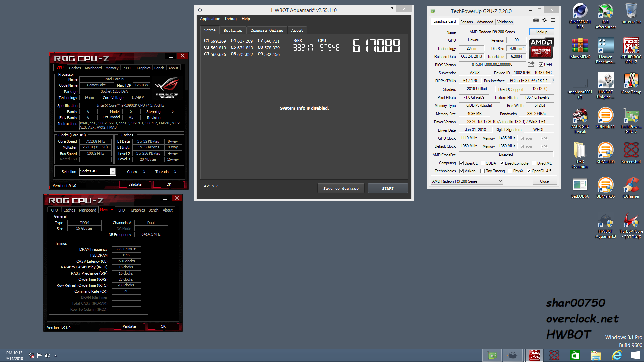Screen dimensions: 644x362
Task: Launch ASUS GPU Tweak shortcut
Action: 580,121
